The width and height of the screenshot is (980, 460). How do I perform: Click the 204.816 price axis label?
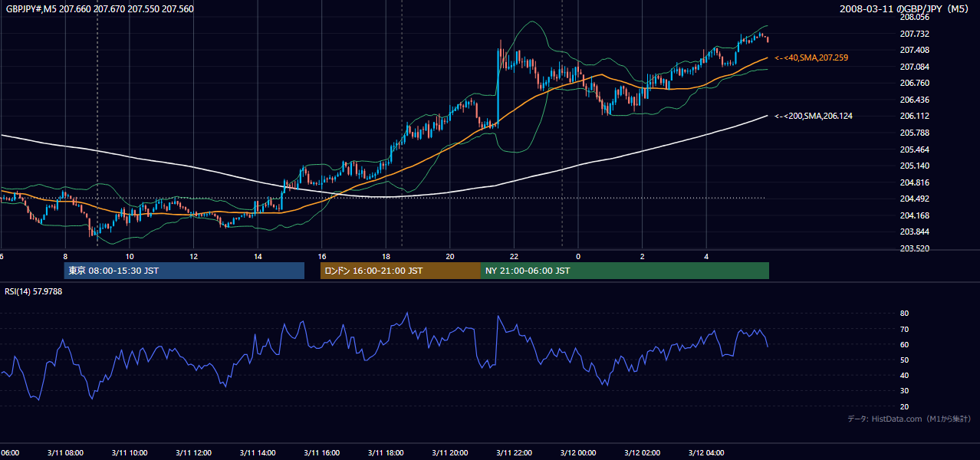[x=915, y=182]
